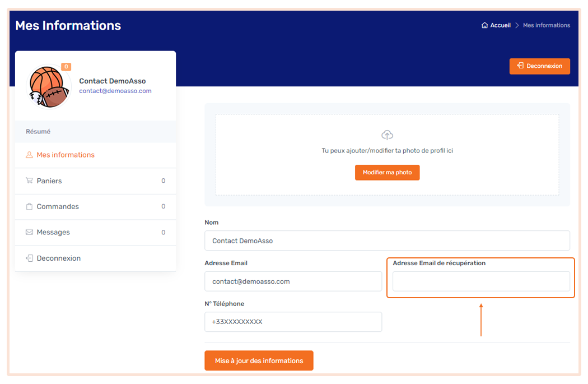Click the person icon beside Mes informations

(29, 155)
